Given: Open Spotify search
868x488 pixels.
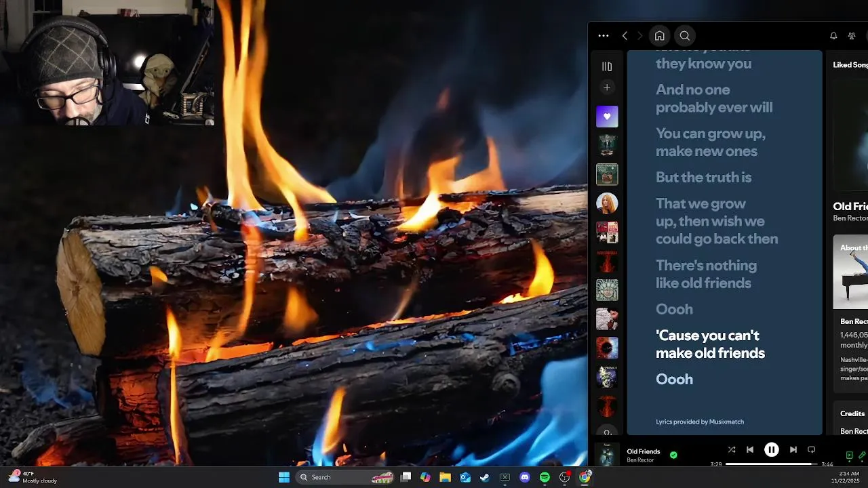Looking at the screenshot, I should [x=685, y=36].
